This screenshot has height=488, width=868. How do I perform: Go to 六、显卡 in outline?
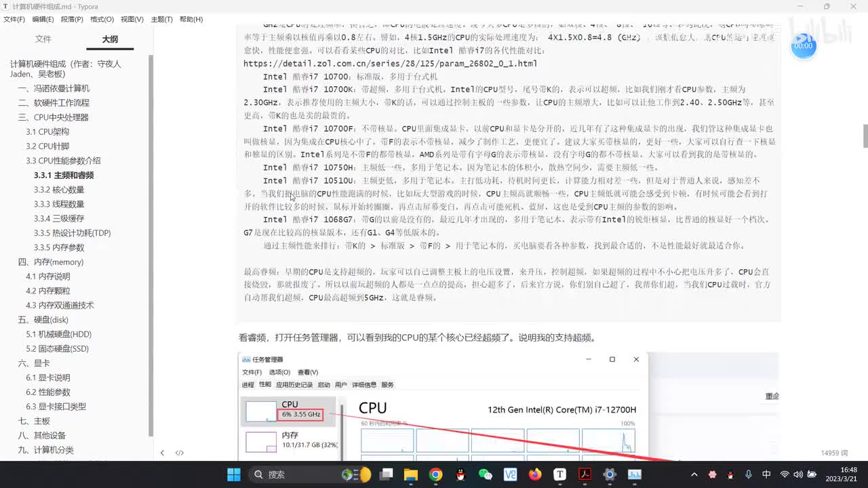(x=34, y=363)
